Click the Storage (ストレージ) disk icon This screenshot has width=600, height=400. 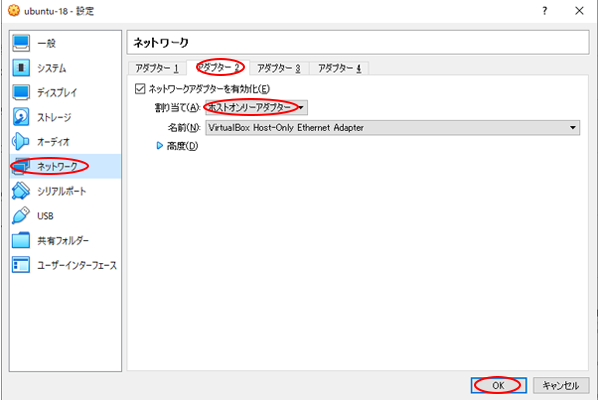(x=21, y=117)
